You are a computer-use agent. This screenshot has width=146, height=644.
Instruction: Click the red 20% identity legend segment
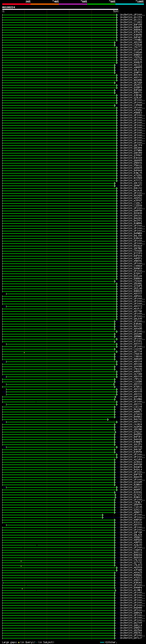pyautogui.click(x=16, y=4)
